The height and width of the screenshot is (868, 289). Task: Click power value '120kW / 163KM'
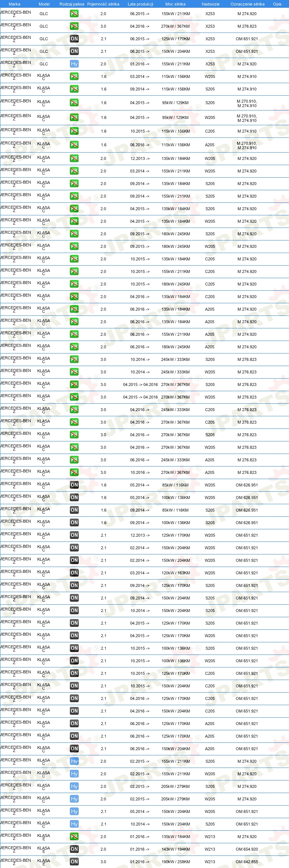coord(176,573)
